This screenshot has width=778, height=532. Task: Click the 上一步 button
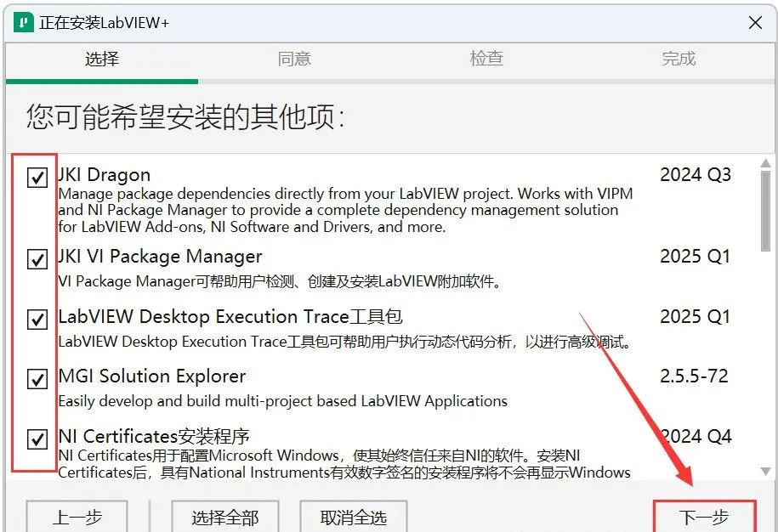click(x=77, y=517)
